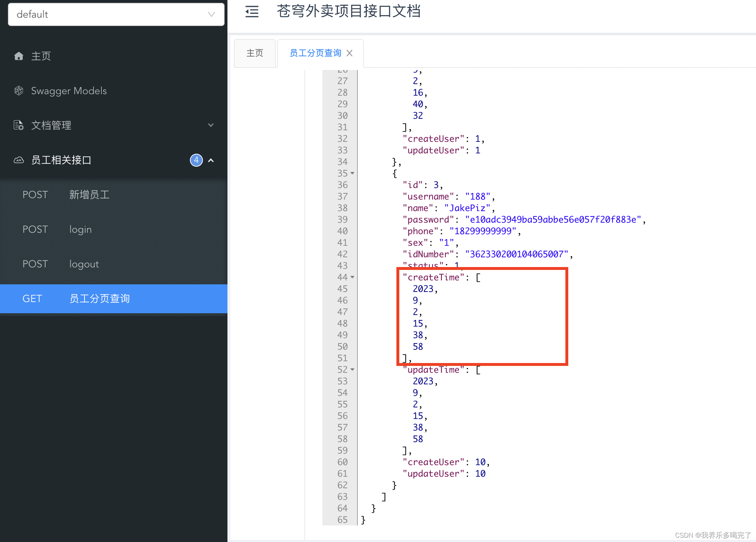Click the blue badge showing 4

point(196,160)
